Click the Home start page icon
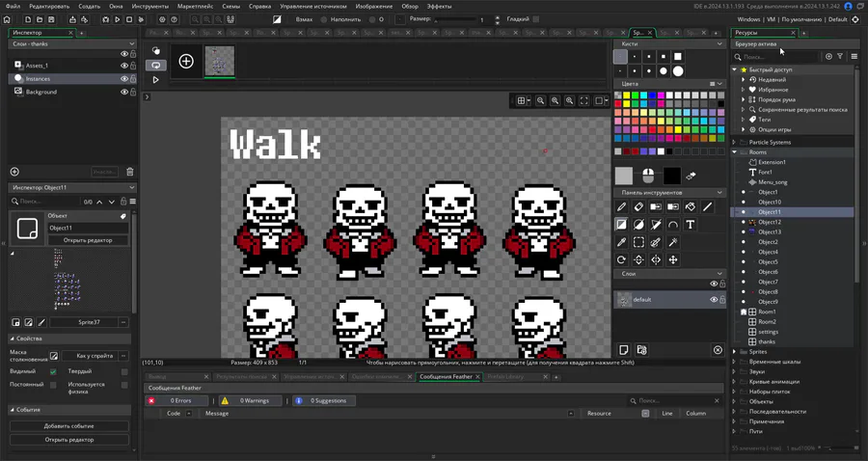The height and width of the screenshot is (461, 868). click(x=7, y=19)
